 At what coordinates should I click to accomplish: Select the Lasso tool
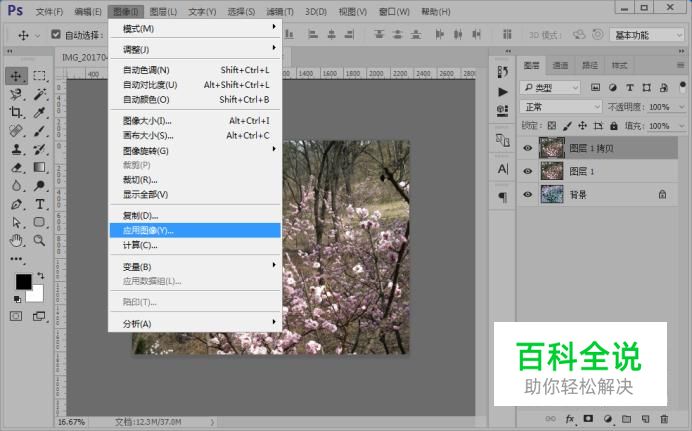16,94
